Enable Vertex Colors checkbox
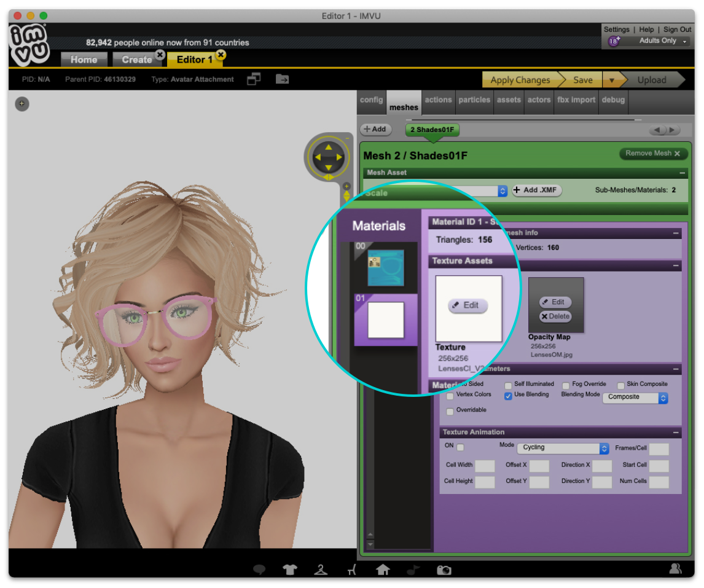Image resolution: width=704 pixels, height=588 pixels. tap(450, 396)
